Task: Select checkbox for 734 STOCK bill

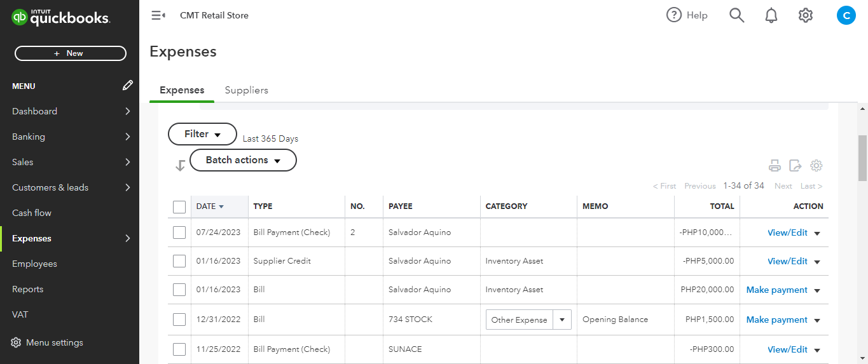Action: [x=179, y=320]
